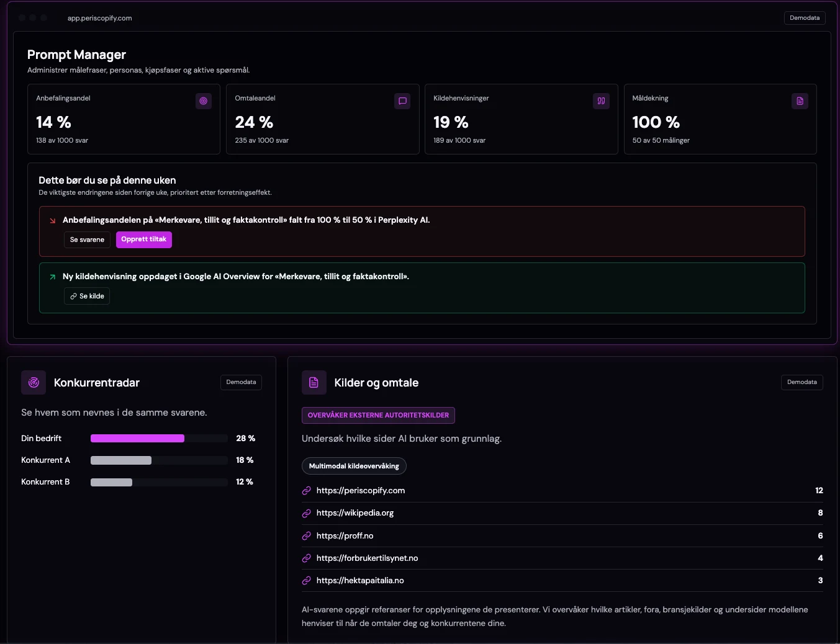The image size is (840, 644).
Task: Click the radar icon beside Konkurrentradar
Action: click(x=34, y=383)
